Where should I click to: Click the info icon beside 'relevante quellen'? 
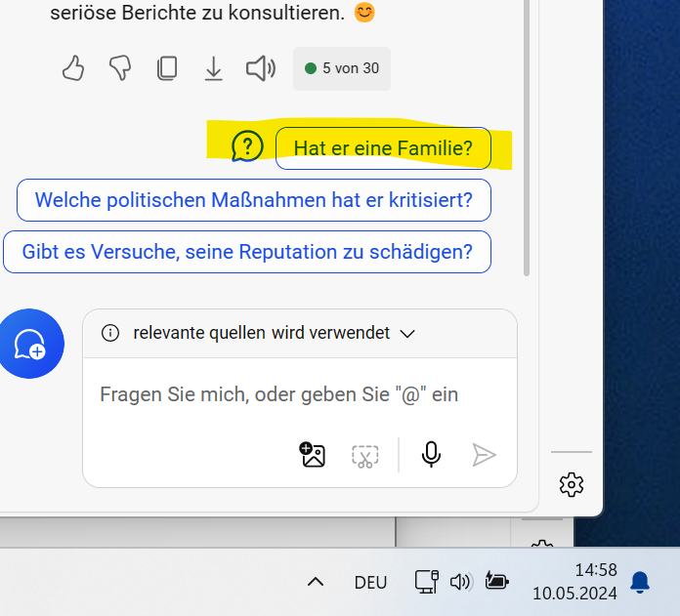pyautogui.click(x=110, y=333)
